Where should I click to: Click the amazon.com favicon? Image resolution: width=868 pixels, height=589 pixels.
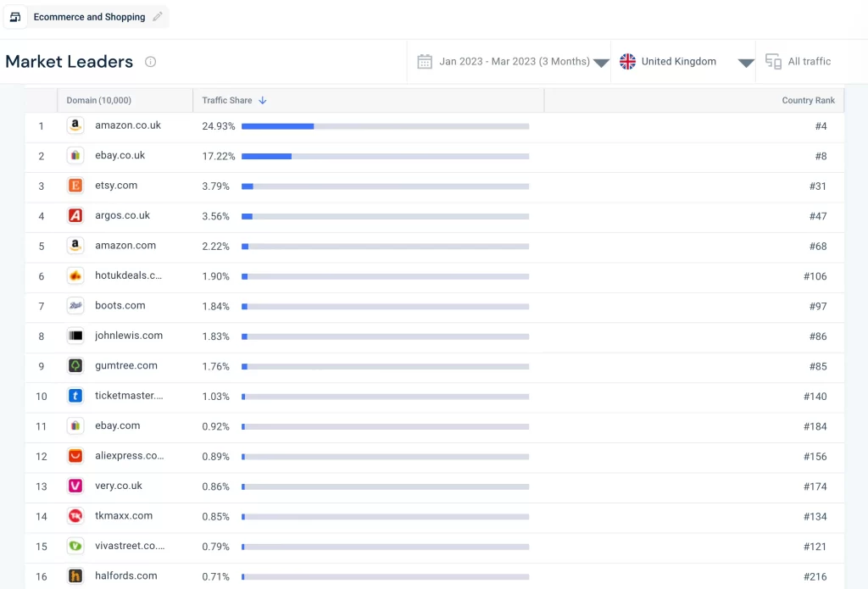coord(75,245)
